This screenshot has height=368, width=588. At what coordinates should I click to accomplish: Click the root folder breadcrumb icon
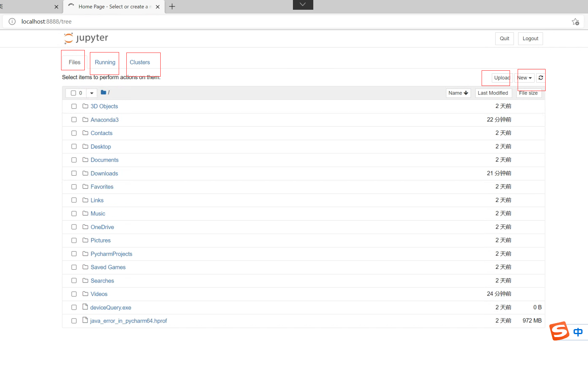103,92
